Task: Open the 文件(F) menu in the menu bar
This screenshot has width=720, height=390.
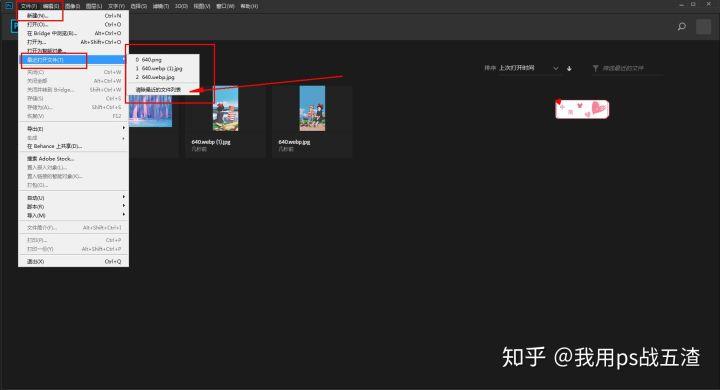Action: pyautogui.click(x=28, y=6)
